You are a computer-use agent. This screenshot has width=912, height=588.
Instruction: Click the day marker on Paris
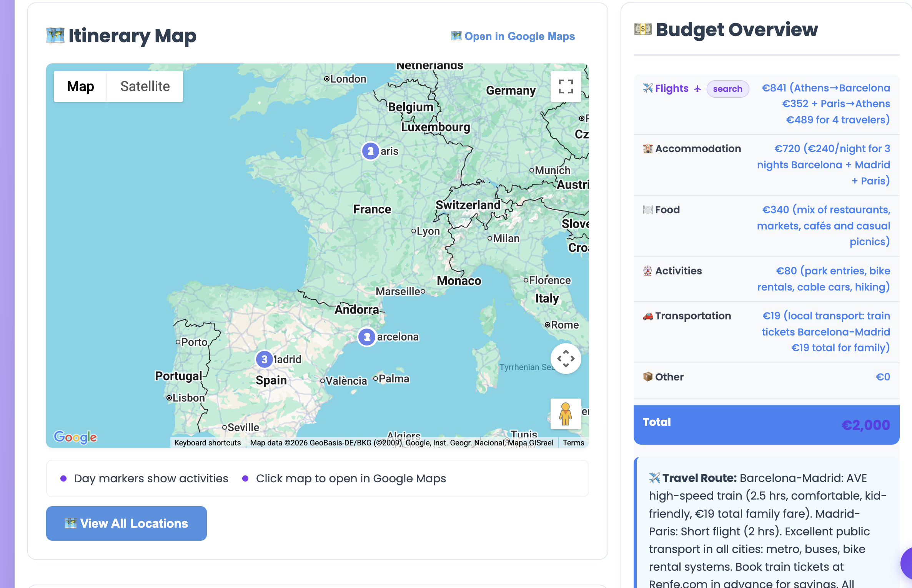click(371, 151)
